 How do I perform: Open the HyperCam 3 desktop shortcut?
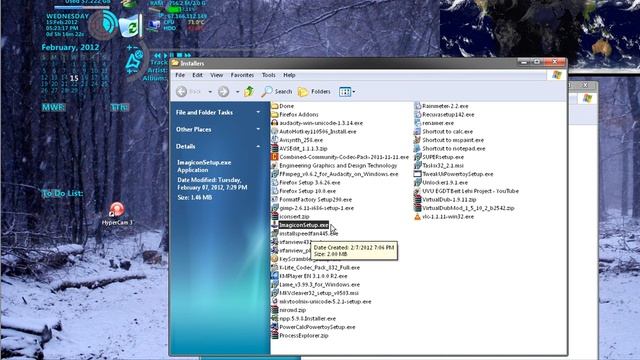[117, 213]
